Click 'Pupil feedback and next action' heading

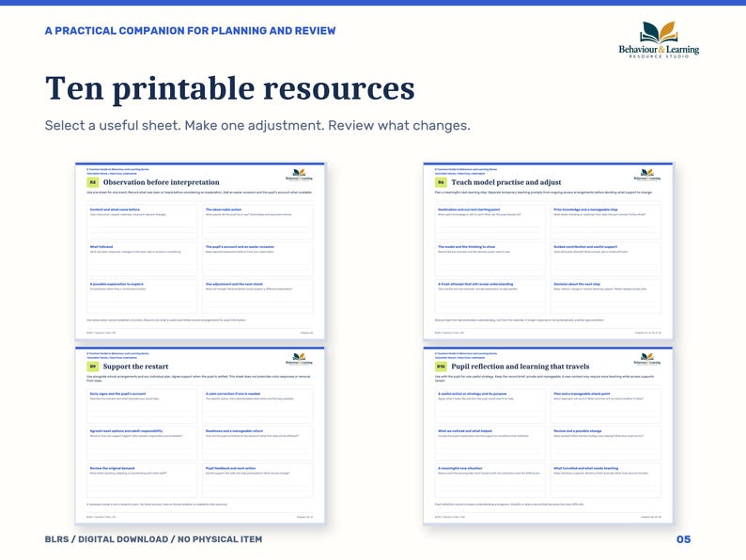tap(230, 468)
